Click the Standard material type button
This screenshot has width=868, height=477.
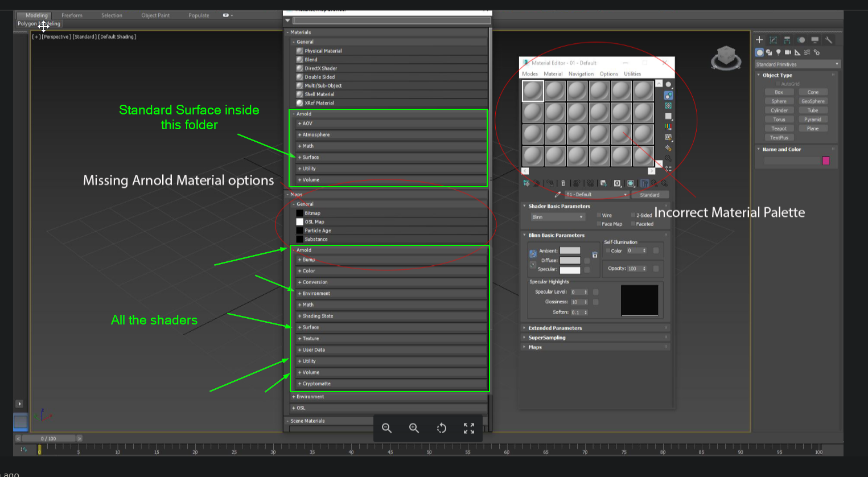tap(649, 195)
